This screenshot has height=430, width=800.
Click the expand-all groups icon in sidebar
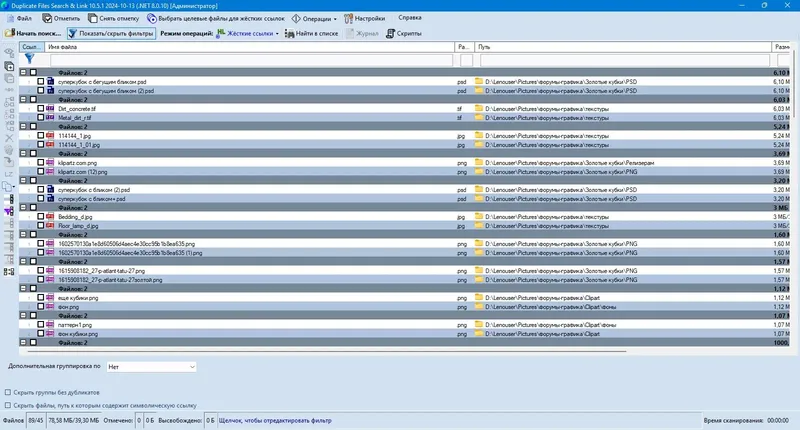tap(9, 66)
